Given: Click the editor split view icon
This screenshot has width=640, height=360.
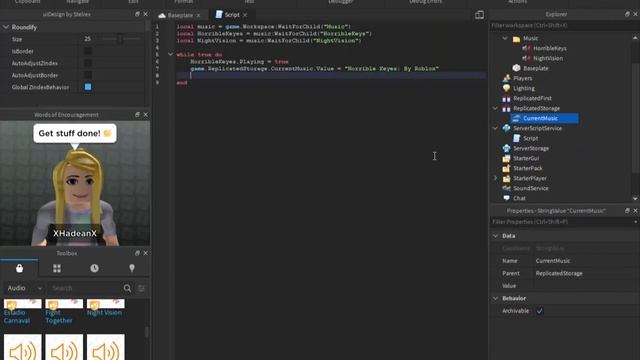Looking at the screenshot, I should [479, 15].
